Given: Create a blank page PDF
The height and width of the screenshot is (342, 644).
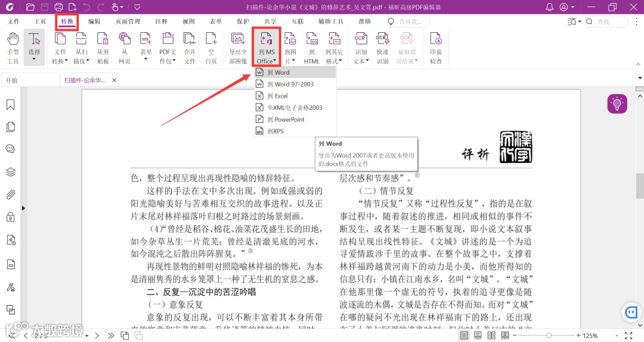Looking at the screenshot, I should [x=211, y=48].
